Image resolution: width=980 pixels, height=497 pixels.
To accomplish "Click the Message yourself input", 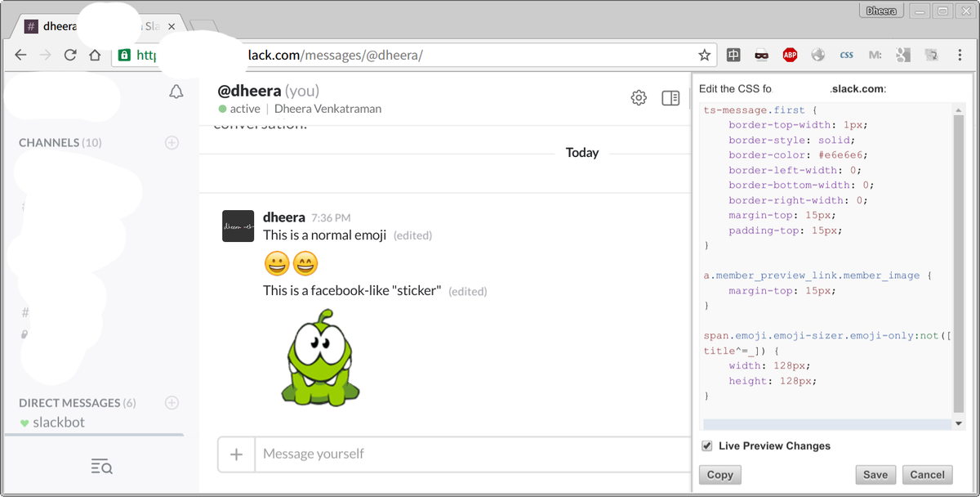I will pos(472,454).
